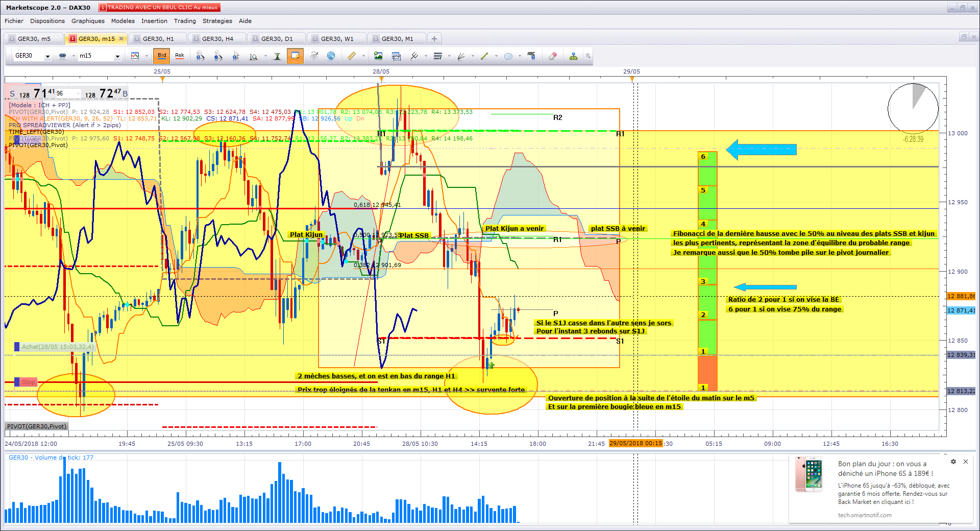Open the toolbar overflow options at the far end
Image resolution: width=980 pixels, height=531 pixels.
(x=588, y=56)
